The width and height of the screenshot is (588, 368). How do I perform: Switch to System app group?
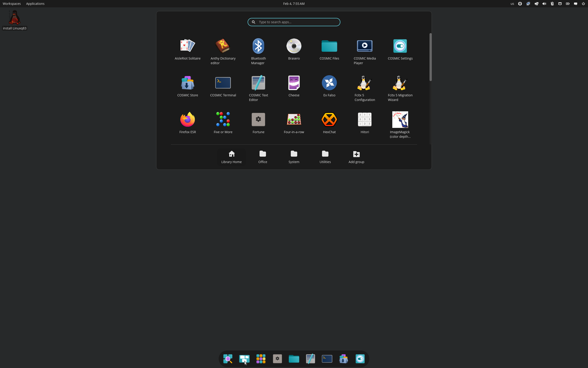[x=294, y=157]
